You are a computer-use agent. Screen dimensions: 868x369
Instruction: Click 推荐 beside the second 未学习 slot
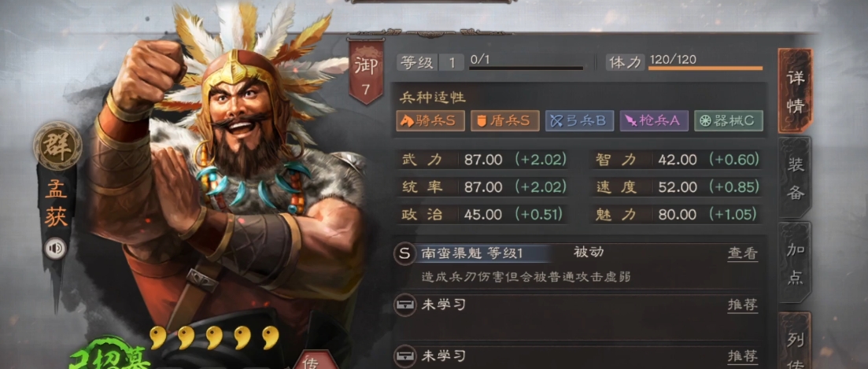tap(742, 355)
